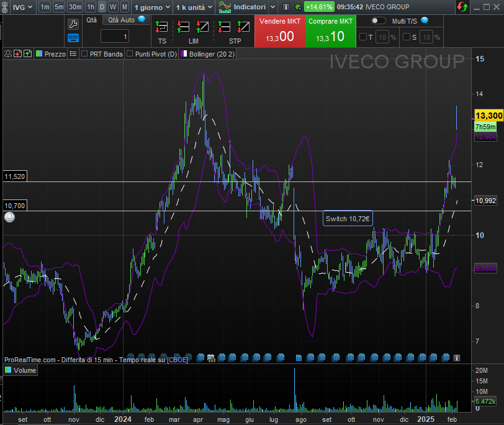Click the T percentage input field
The width and height of the screenshot is (504, 425).
(382, 37)
